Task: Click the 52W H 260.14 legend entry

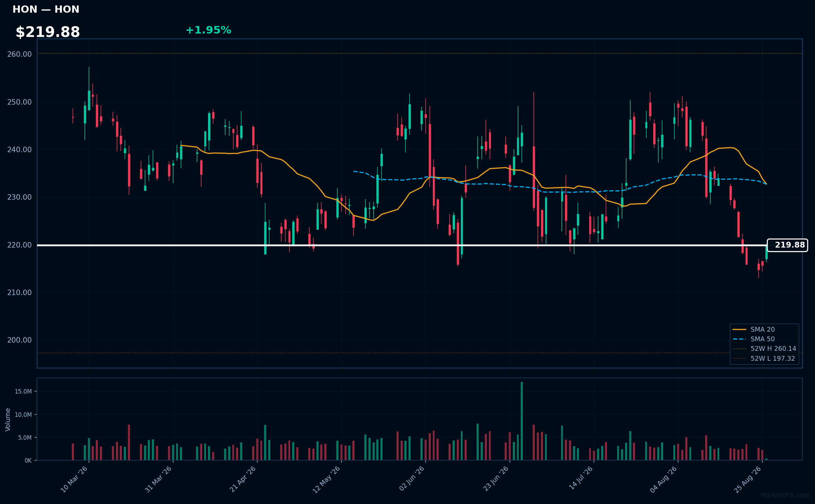Action: pyautogui.click(x=765, y=348)
